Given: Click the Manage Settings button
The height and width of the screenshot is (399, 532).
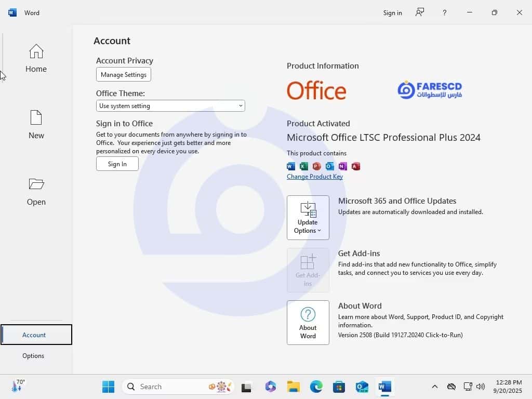Looking at the screenshot, I should pos(124,74).
